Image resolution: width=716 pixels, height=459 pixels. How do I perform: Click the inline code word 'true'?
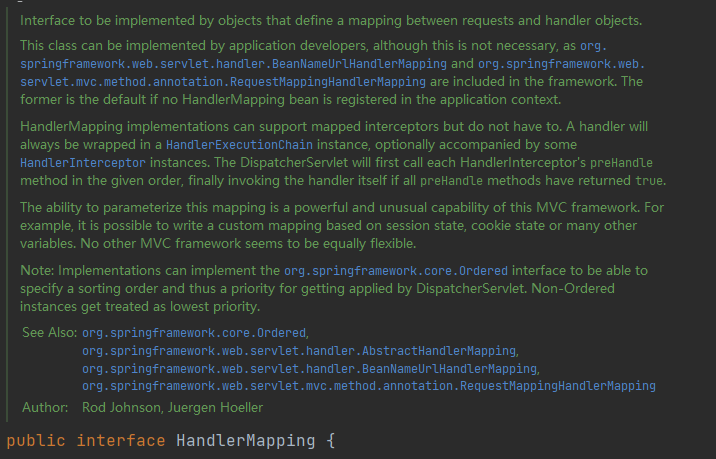[649, 181]
